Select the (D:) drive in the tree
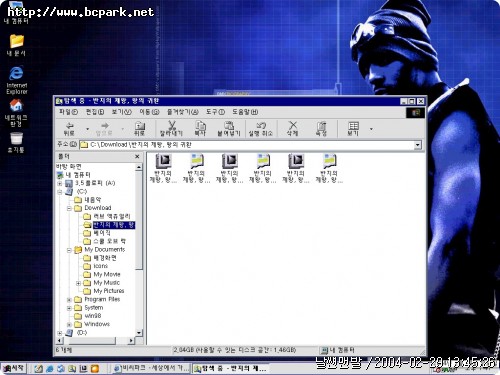The width and height of the screenshot is (500, 375). (76, 332)
